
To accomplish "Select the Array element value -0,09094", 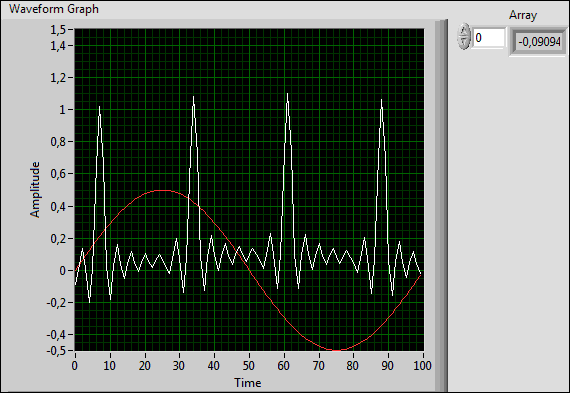I will point(539,42).
